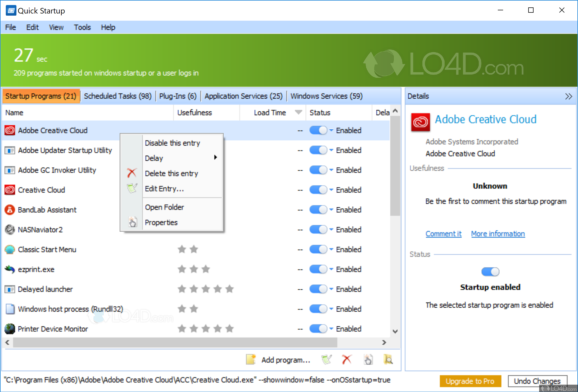This screenshot has height=392, width=578.
Task: Click the ezprint.exe arrow icon
Action: [10, 269]
